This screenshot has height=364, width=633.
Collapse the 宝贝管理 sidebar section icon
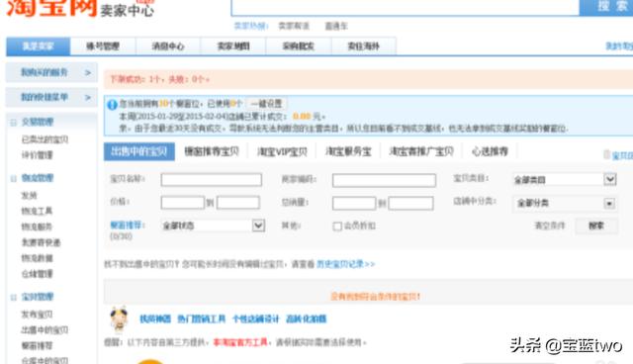click(x=13, y=298)
